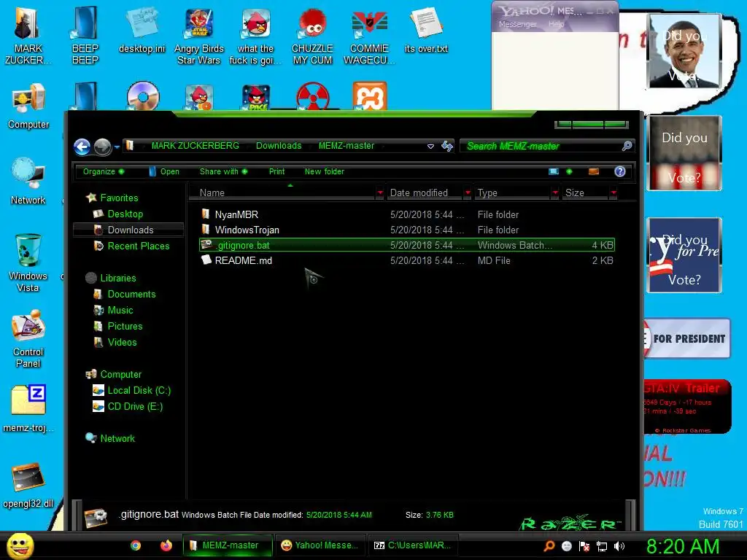Open Explorer help question mark
Image resolution: width=747 pixels, height=560 pixels.
[x=620, y=171]
